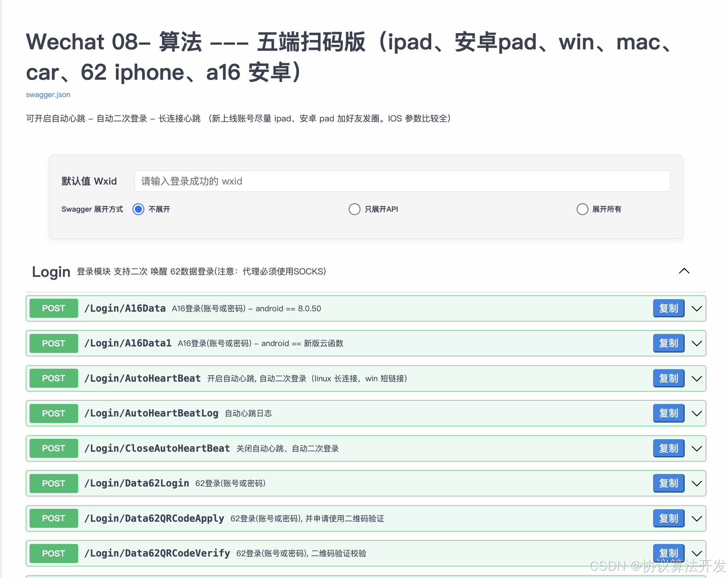Copy the /Login/AutoHeartBeat endpoint

point(668,378)
